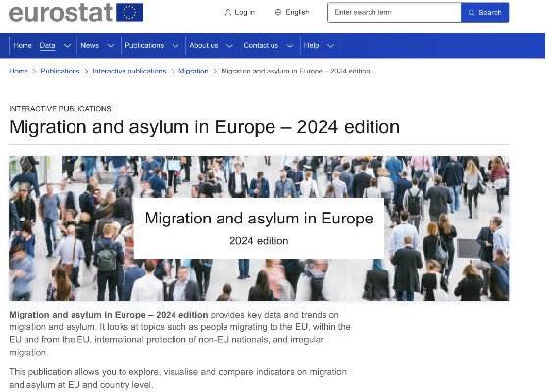Expand the Contact us menu chevron
Viewport: 547px width, 392px height.
coord(290,46)
